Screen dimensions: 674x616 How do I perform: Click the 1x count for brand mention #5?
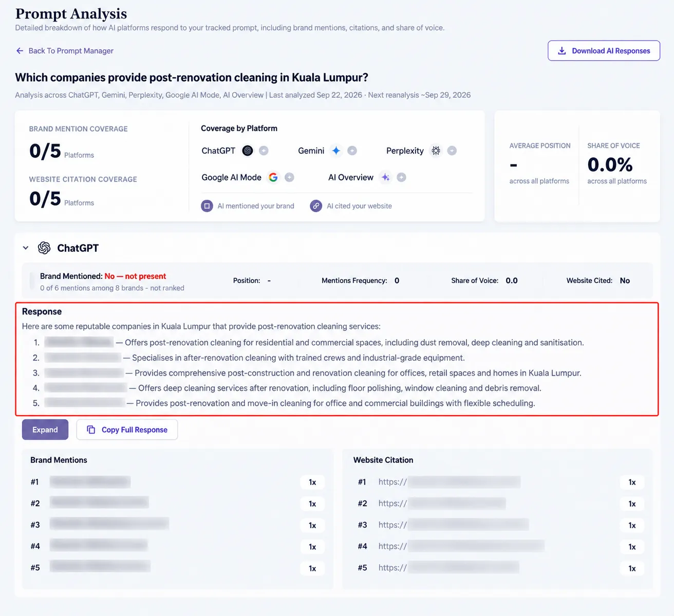tap(312, 568)
